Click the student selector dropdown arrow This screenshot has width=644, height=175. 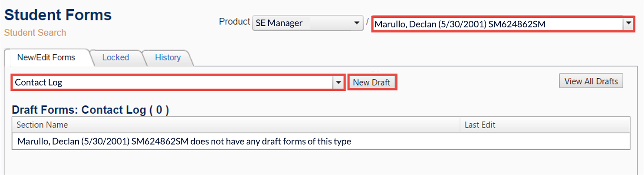pyautogui.click(x=628, y=24)
